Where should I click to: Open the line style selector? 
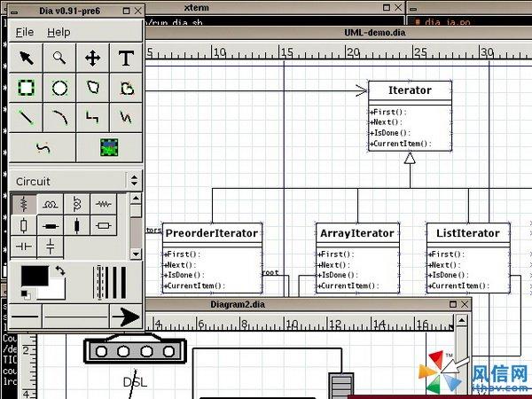75,317
